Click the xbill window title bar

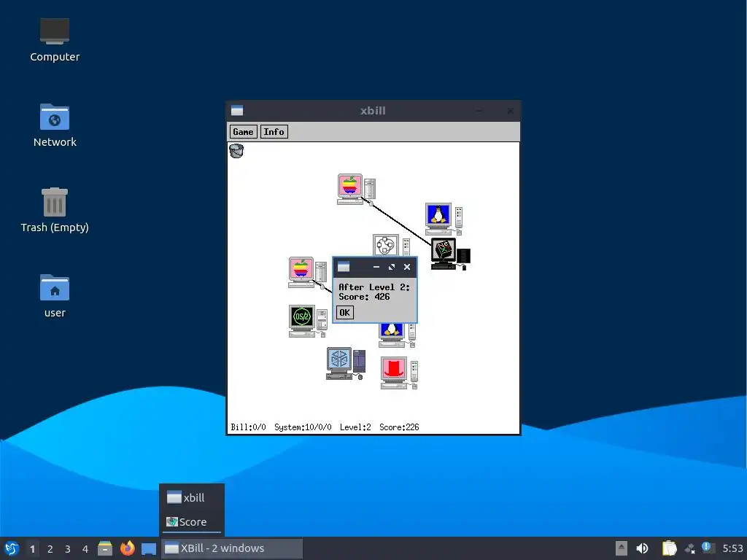[x=373, y=111]
